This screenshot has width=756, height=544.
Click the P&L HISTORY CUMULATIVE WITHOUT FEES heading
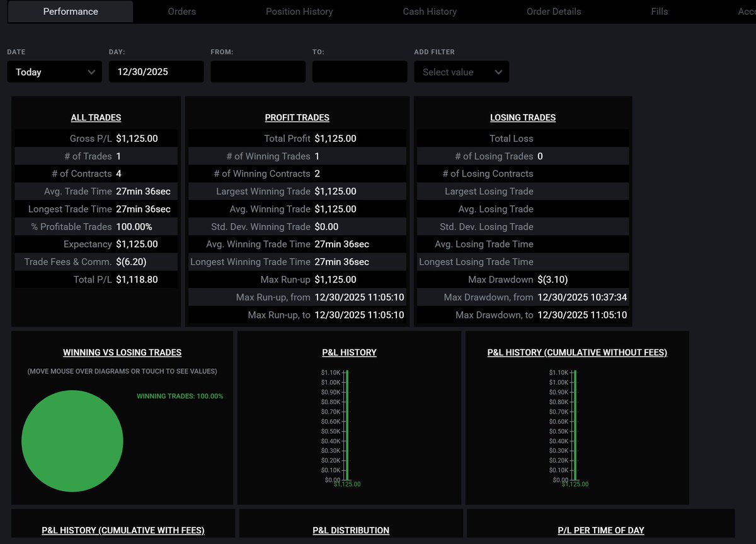coord(576,352)
